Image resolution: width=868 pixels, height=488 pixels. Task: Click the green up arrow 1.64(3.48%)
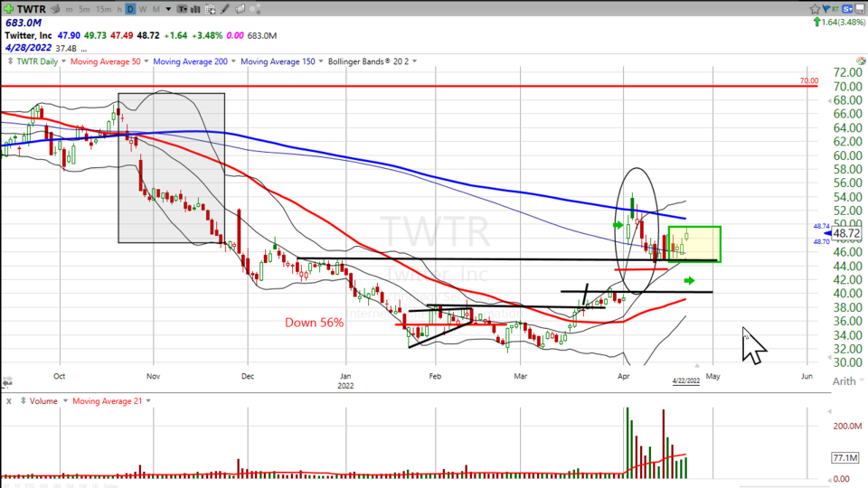click(839, 22)
